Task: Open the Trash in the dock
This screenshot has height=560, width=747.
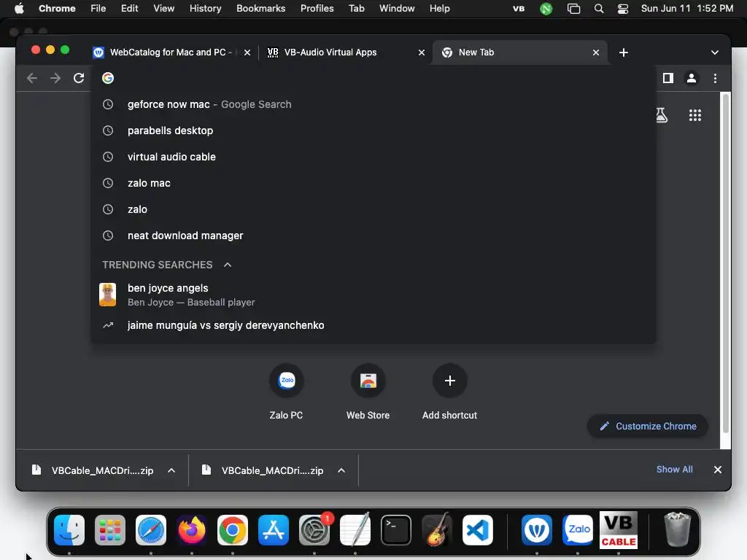Action: (677, 530)
